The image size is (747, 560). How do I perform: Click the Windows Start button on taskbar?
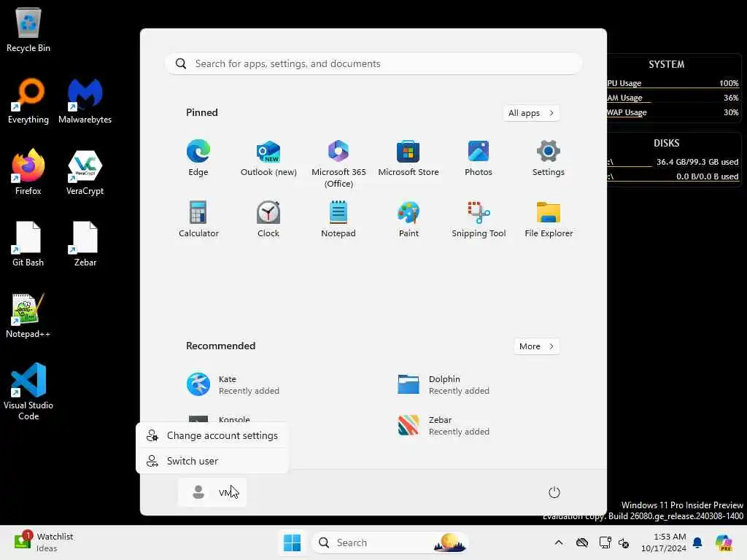click(292, 542)
